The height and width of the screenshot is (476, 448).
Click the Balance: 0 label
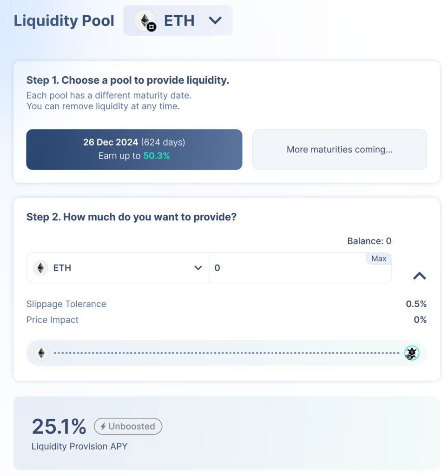pyautogui.click(x=369, y=241)
